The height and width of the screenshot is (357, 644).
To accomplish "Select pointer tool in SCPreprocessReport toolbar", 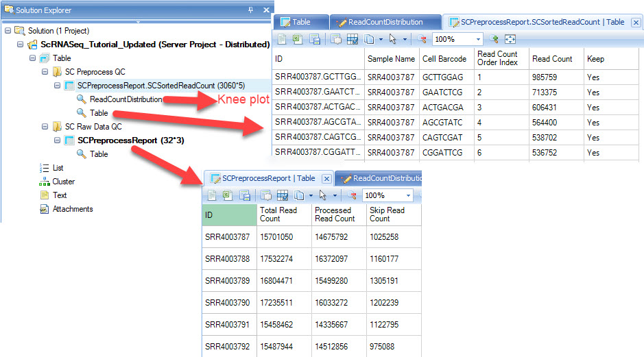I will pyautogui.click(x=323, y=195).
